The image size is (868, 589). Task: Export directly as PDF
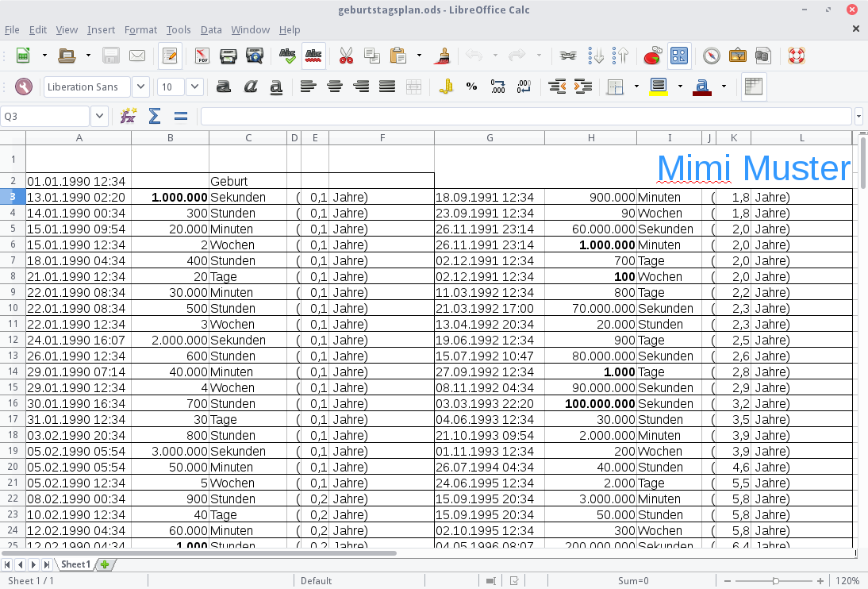pos(202,56)
